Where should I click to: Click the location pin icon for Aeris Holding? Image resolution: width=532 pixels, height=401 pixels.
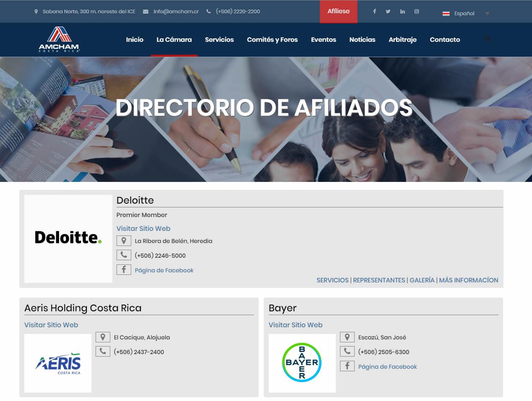[x=103, y=337]
